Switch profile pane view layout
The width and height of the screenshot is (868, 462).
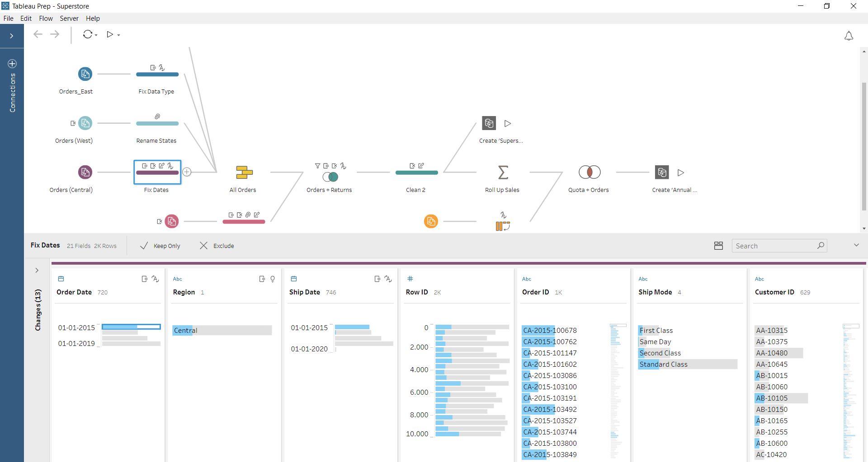click(x=718, y=246)
